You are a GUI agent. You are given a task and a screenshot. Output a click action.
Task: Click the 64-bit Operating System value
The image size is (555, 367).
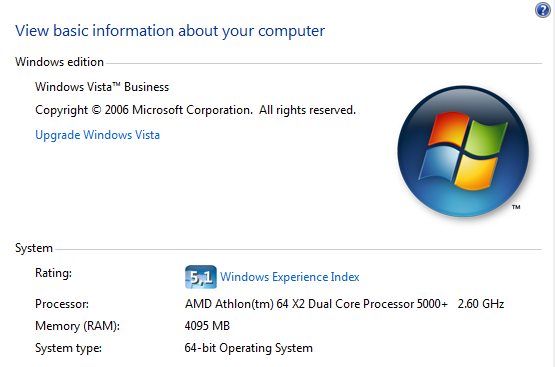(x=248, y=348)
